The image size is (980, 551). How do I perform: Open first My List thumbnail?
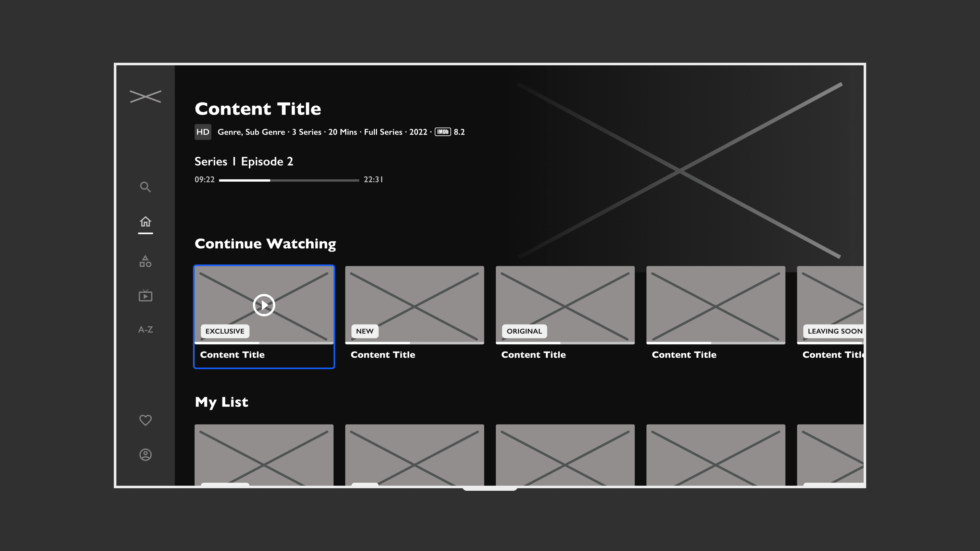[x=264, y=455]
